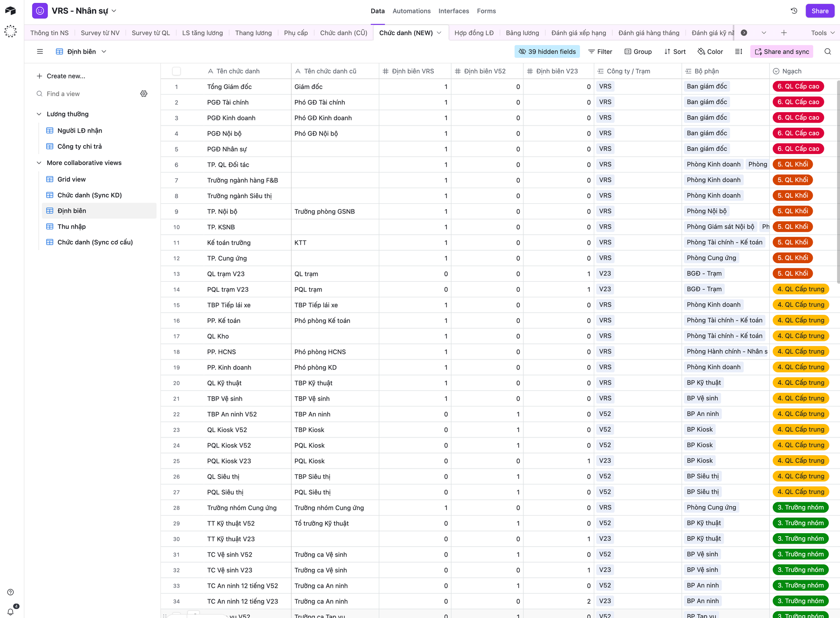This screenshot has height=618, width=840.
Task: Click the loading spinner icon in left rail
Action: (x=10, y=31)
